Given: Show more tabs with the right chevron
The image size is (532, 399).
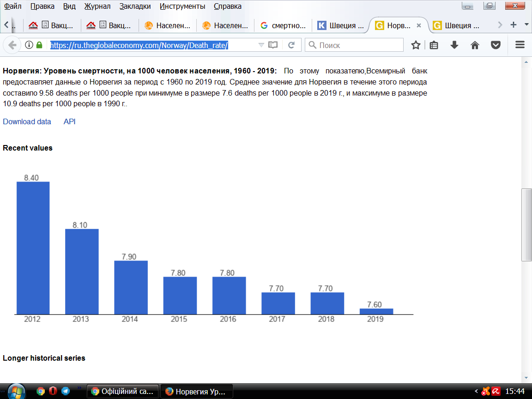Looking at the screenshot, I should (500, 25).
